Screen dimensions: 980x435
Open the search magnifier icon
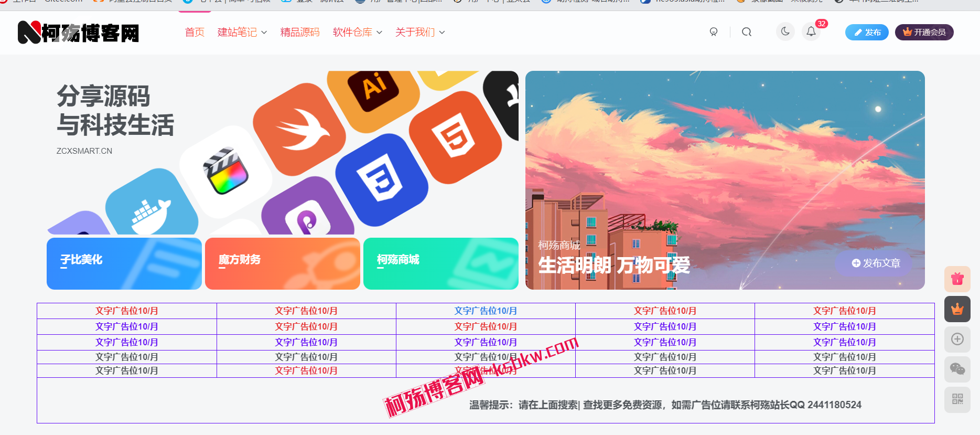(747, 32)
